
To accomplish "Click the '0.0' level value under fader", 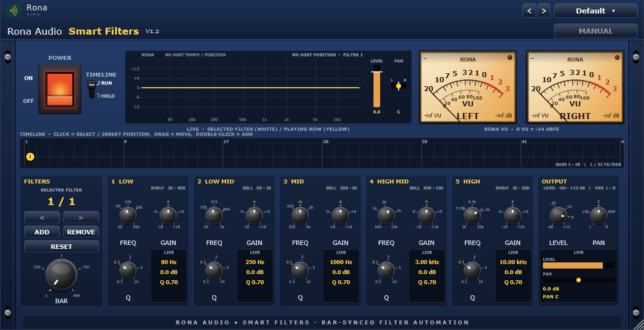I will tap(377, 112).
